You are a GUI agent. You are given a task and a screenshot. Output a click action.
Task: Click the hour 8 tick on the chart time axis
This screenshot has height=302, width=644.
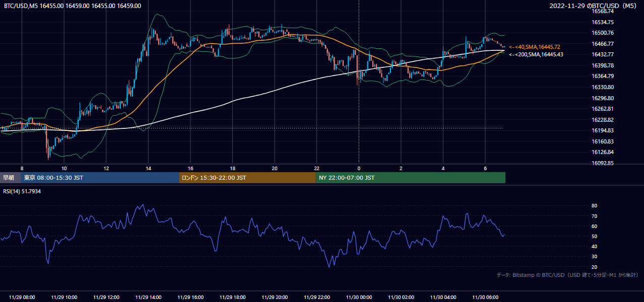22,168
